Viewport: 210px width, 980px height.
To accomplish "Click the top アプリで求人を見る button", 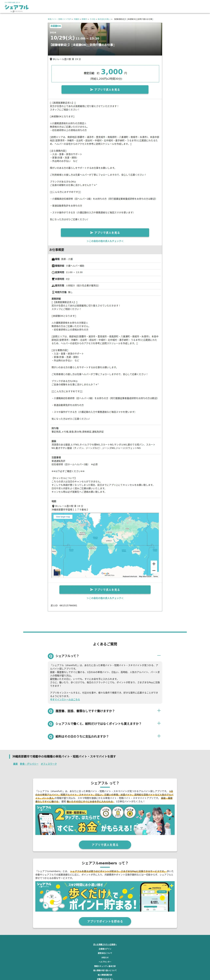I will [x=105, y=90].
